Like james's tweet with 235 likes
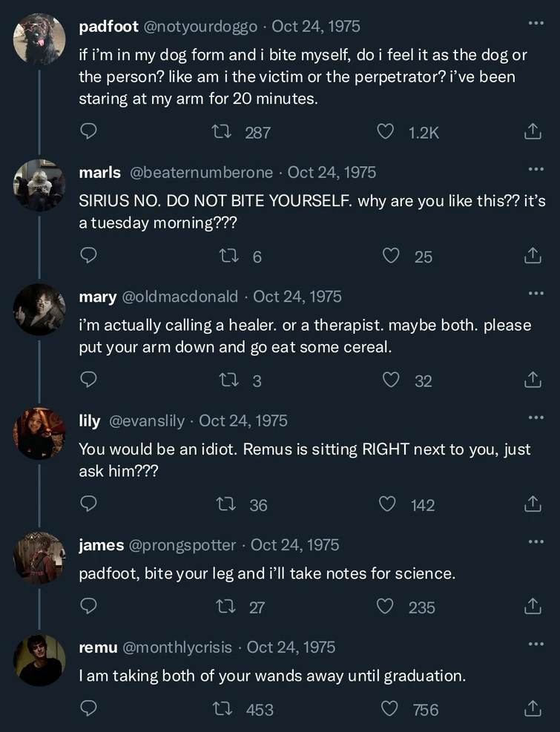Viewport: 560px width, 732px height. [386, 607]
